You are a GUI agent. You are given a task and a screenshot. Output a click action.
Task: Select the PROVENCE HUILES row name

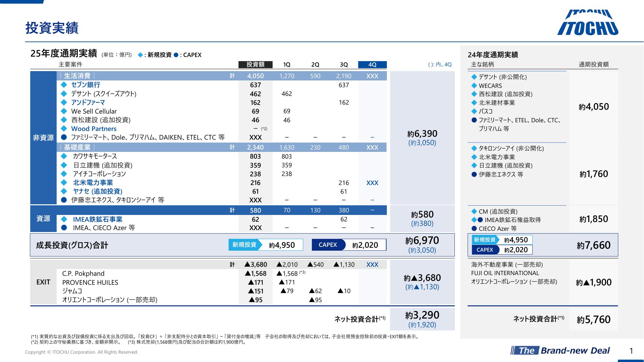(x=90, y=283)
